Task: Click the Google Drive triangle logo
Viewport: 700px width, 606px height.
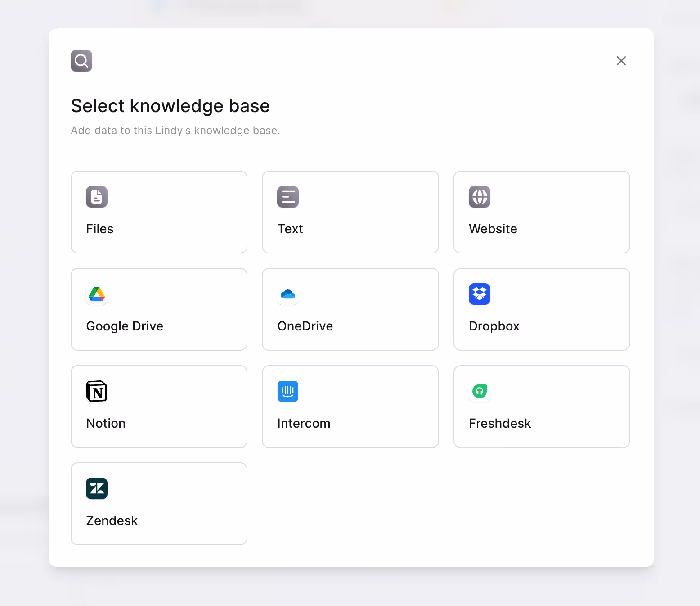Action: [x=97, y=294]
